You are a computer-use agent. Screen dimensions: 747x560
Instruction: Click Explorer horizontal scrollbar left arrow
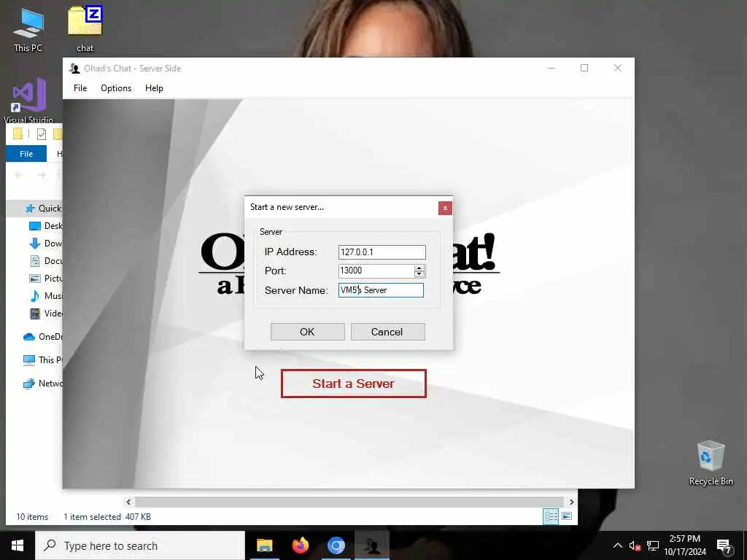[128, 502]
